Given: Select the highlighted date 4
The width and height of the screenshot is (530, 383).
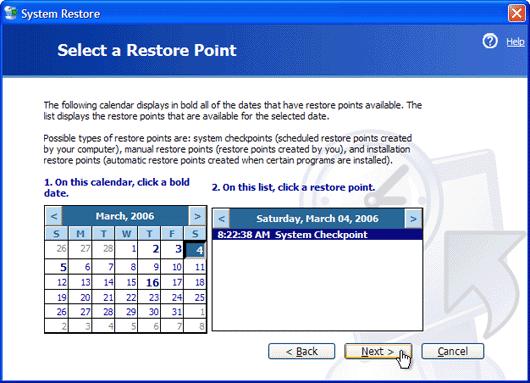Looking at the screenshot, I should [195, 250].
